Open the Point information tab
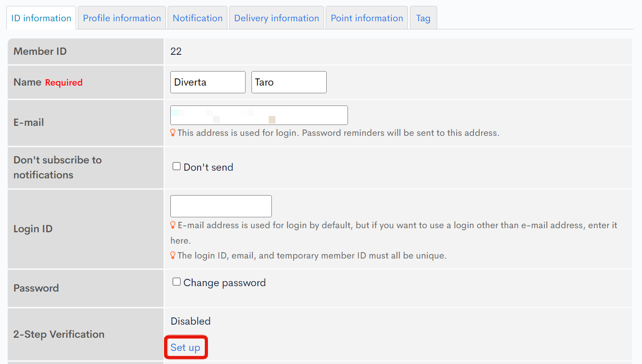The height and width of the screenshot is (364, 642). pos(367,18)
